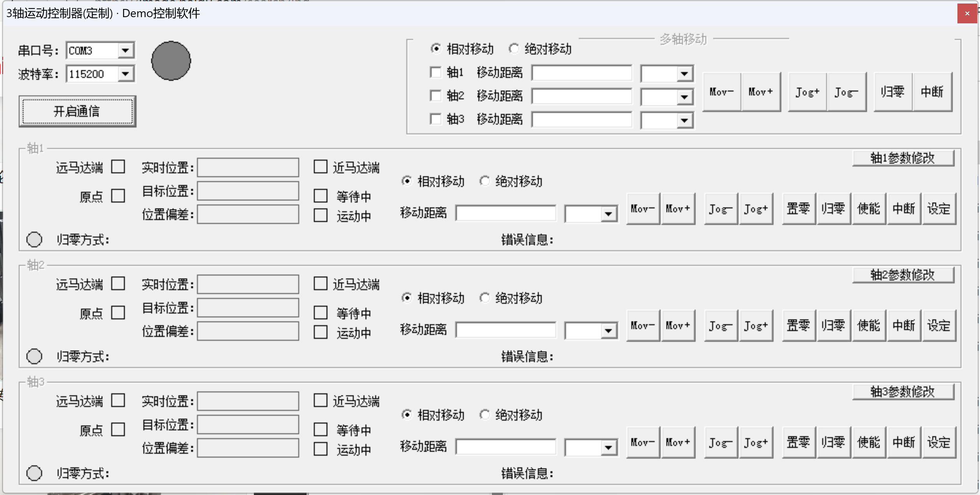The width and height of the screenshot is (980, 495).
Task: Click Jog+ for 轴1
Action: (756, 209)
